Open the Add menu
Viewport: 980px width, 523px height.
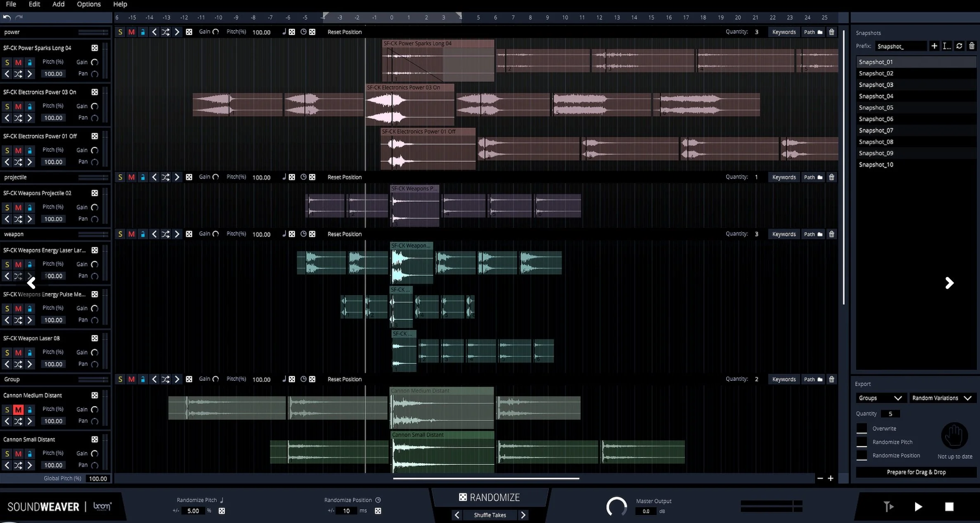(58, 5)
